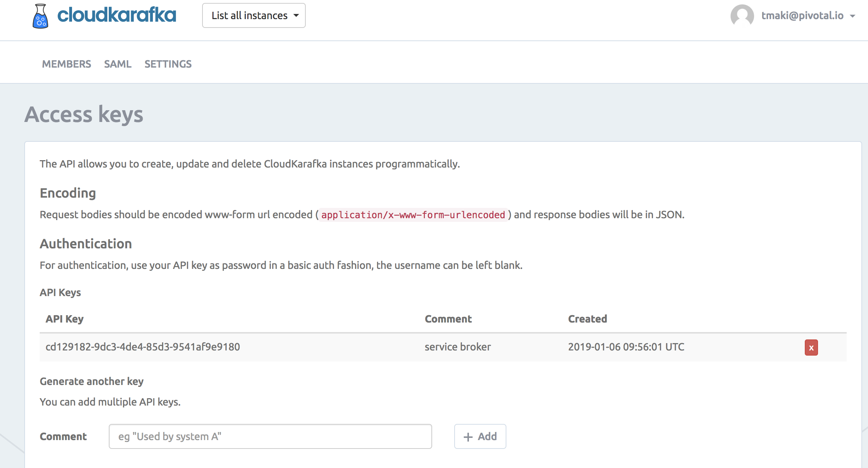Click the Created column header
This screenshot has width=868, height=468.
[587, 319]
